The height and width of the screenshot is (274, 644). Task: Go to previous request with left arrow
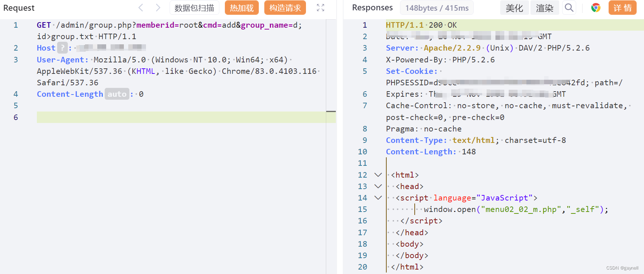pos(141,8)
